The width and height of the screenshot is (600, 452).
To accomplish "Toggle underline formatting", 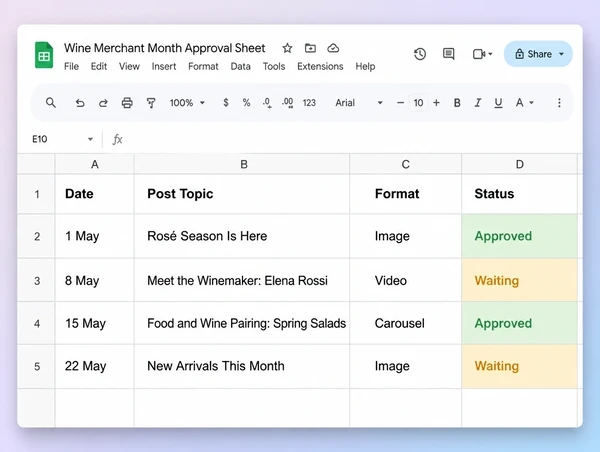I will tap(498, 103).
